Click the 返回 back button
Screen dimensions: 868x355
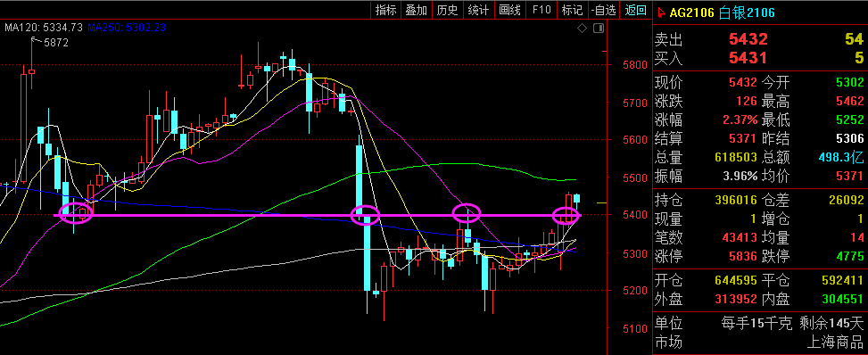coord(635,10)
